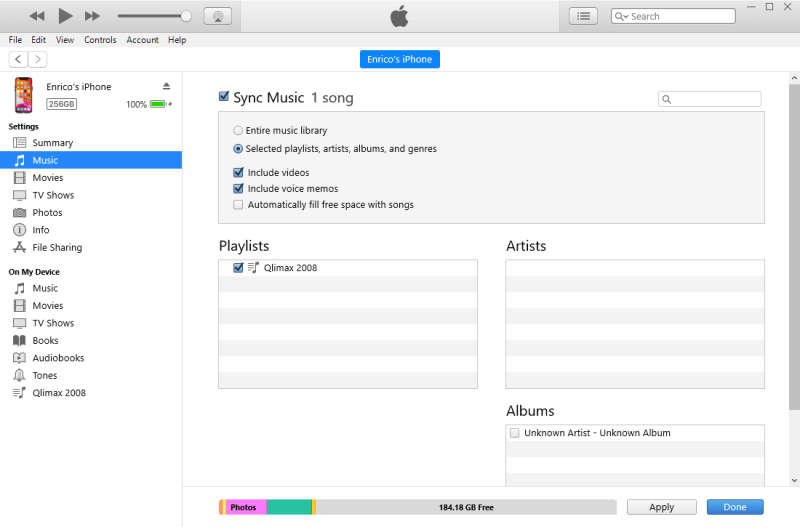
Task: Click the vertical scrollbar up arrow
Action: tap(794, 78)
